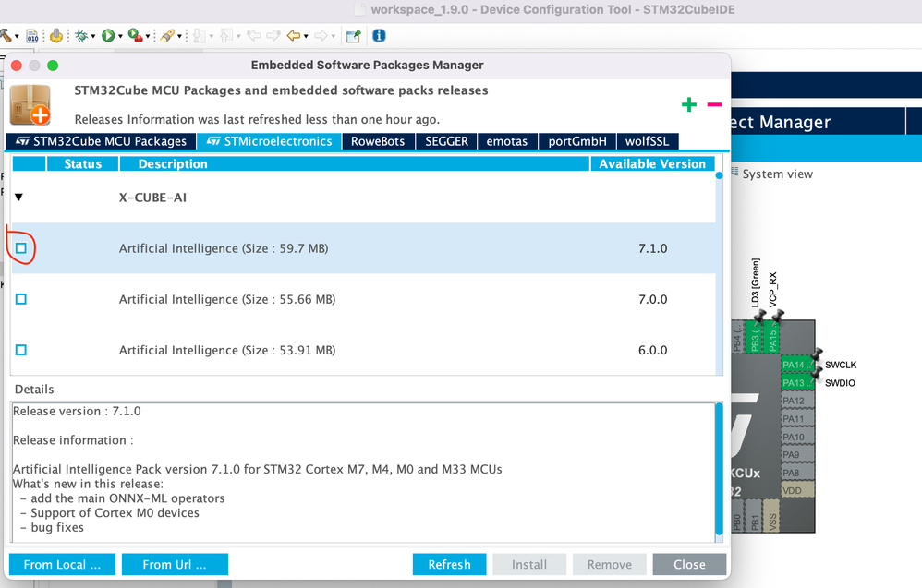922x588 pixels.
Task: Close the packages manager with Close button
Action: tap(689, 565)
